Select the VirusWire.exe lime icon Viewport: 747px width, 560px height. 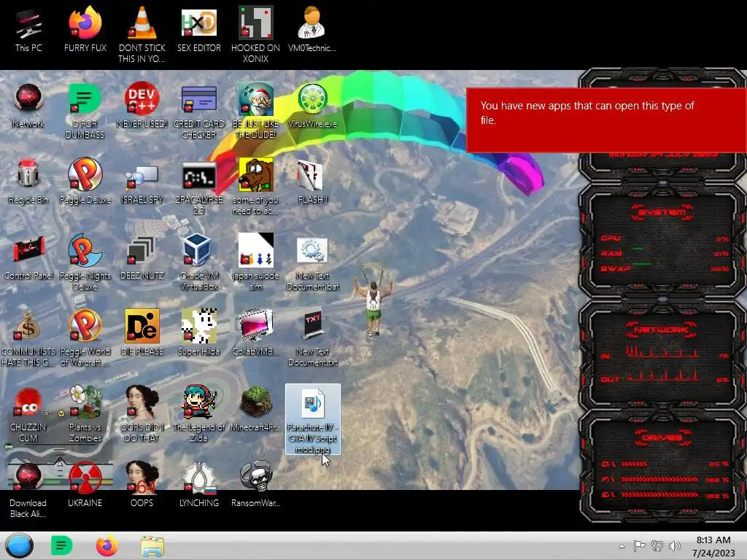(x=312, y=106)
